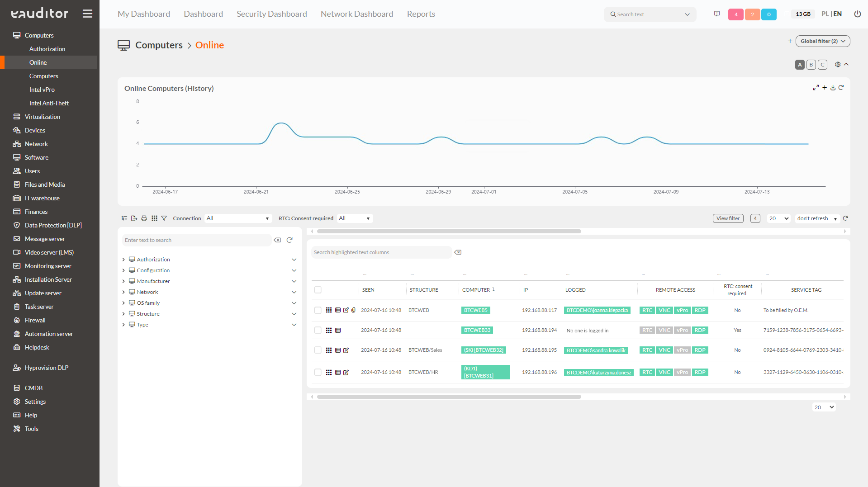This screenshot has width=868, height=487.
Task: Click the table horizontal scrollbar
Action: point(449,232)
